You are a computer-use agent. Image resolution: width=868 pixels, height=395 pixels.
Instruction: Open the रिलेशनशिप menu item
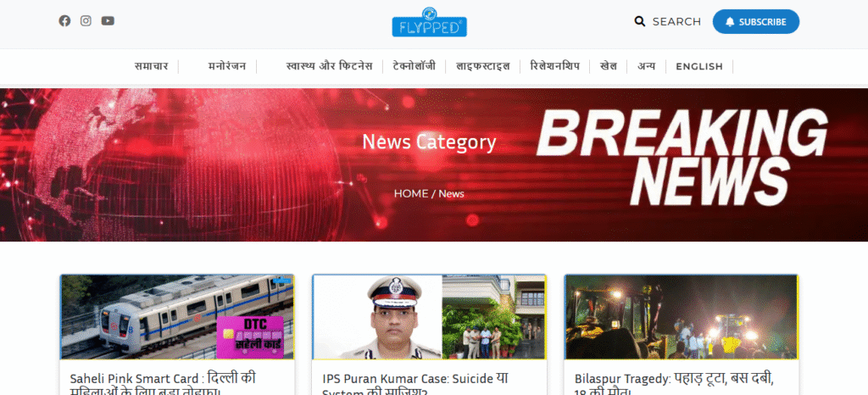click(x=554, y=66)
